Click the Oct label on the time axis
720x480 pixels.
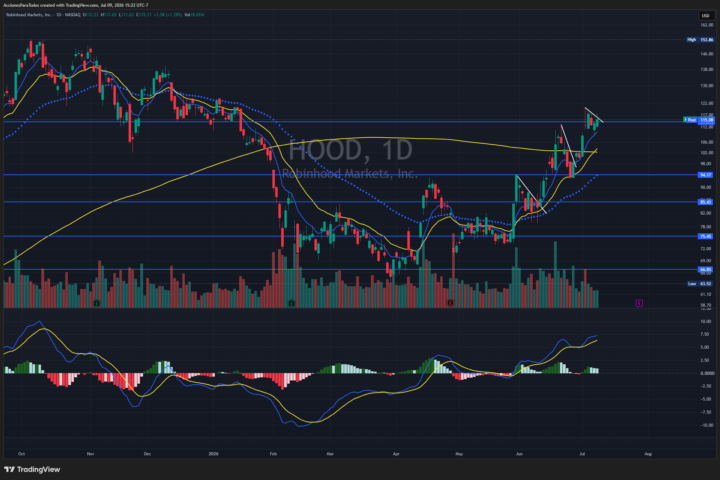[21, 454]
